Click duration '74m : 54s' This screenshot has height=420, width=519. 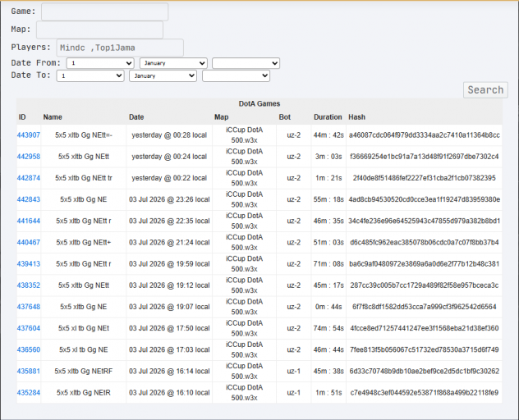tap(328, 328)
